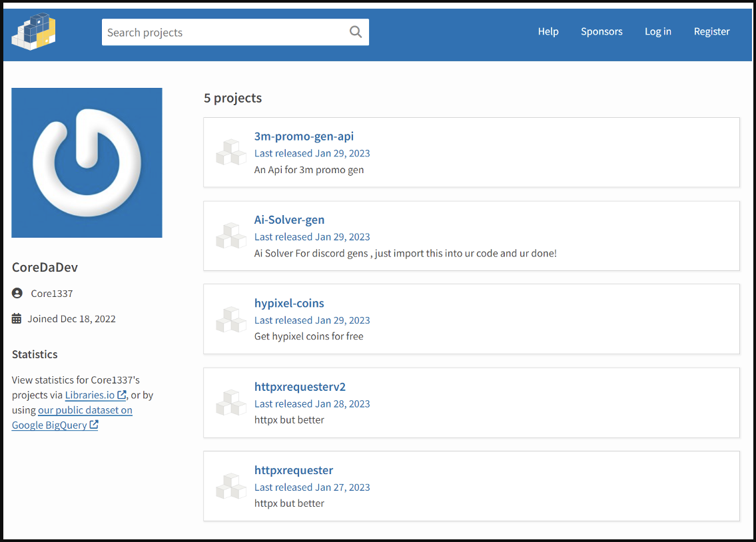The image size is (756, 542).
Task: Click the CoreDaDev profile avatar image
Action: 87,162
